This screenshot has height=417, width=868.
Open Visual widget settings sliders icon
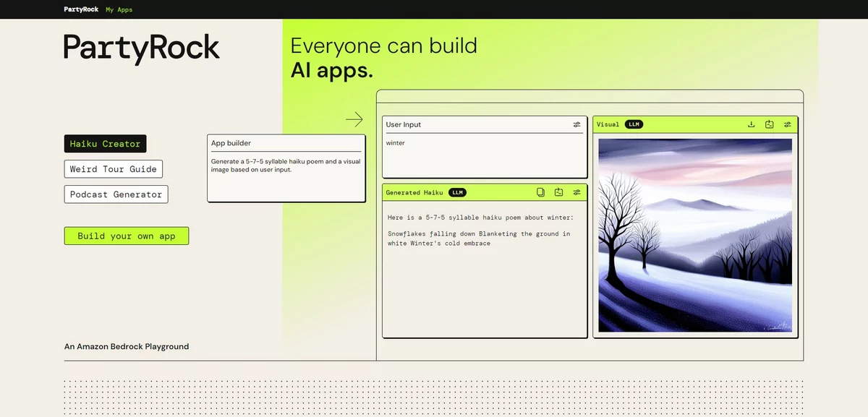pyautogui.click(x=788, y=124)
